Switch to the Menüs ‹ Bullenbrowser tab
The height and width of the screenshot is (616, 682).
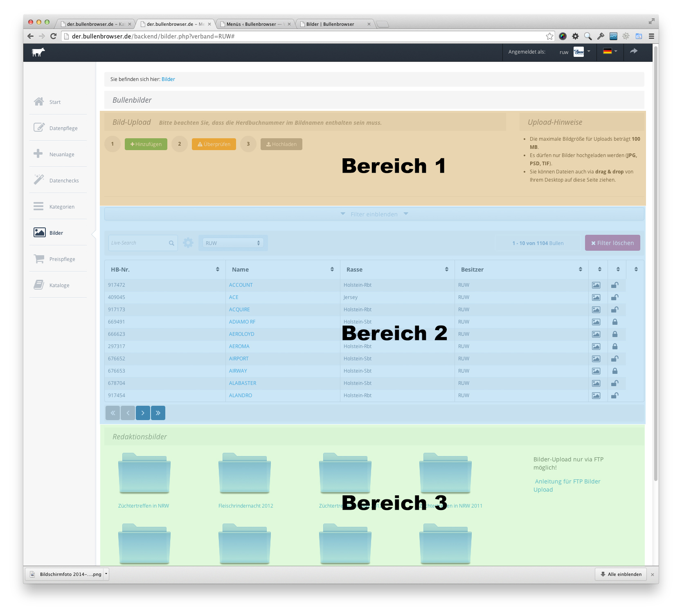[254, 24]
